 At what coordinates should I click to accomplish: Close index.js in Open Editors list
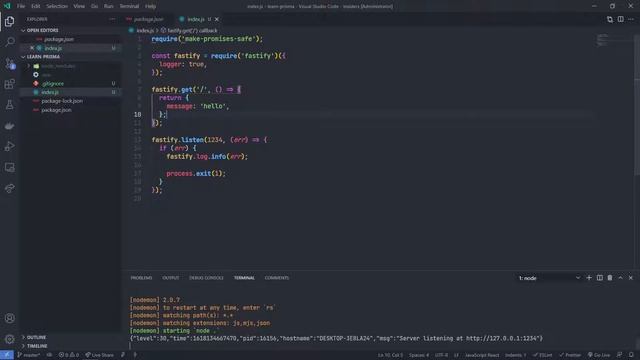coord(32,48)
